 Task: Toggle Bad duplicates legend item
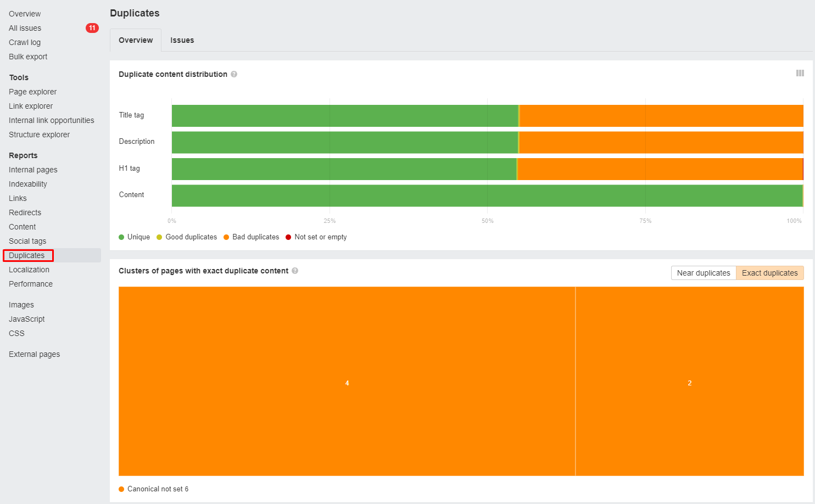point(252,237)
